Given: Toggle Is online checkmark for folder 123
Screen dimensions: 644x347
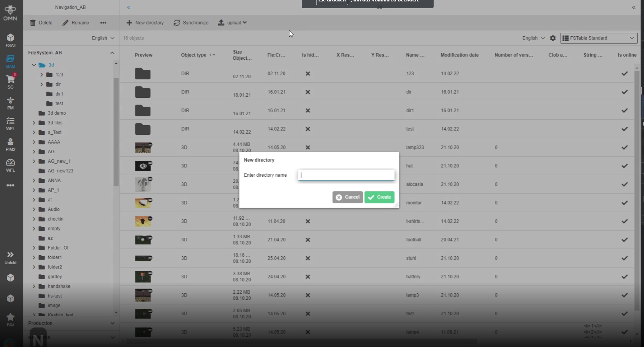Looking at the screenshot, I should click(x=624, y=74).
